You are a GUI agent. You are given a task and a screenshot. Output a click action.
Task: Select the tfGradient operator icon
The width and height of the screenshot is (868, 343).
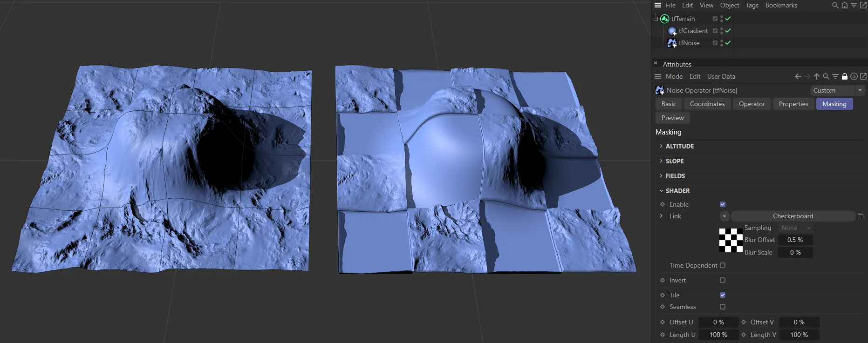[x=672, y=31]
